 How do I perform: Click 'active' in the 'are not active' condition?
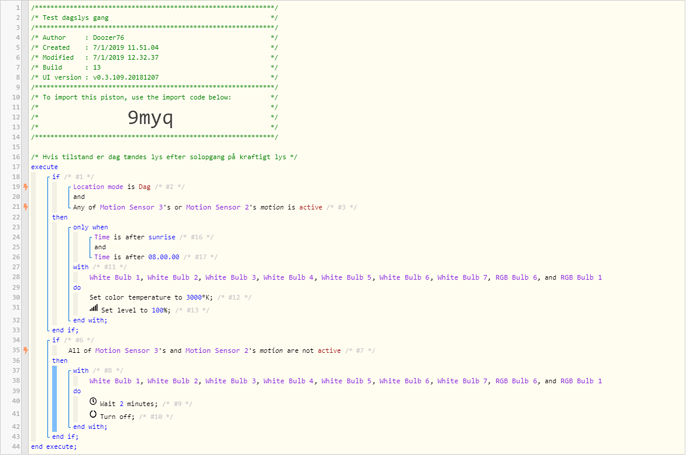(329, 351)
